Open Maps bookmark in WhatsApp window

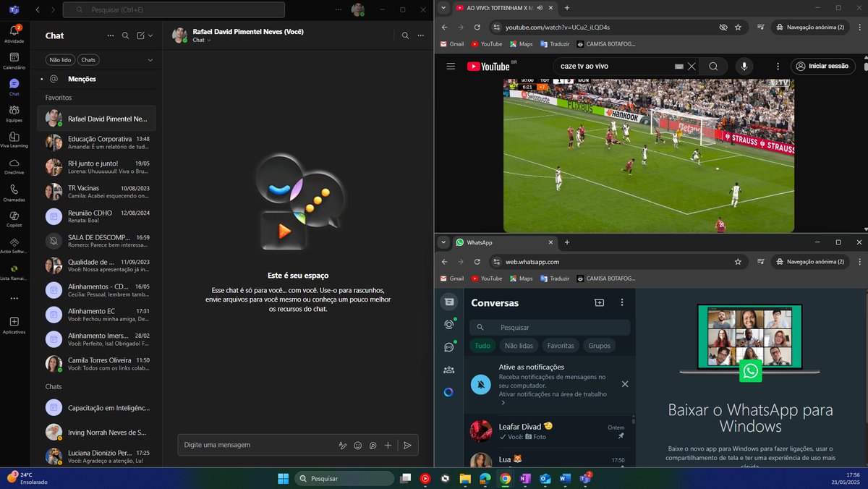coord(520,278)
